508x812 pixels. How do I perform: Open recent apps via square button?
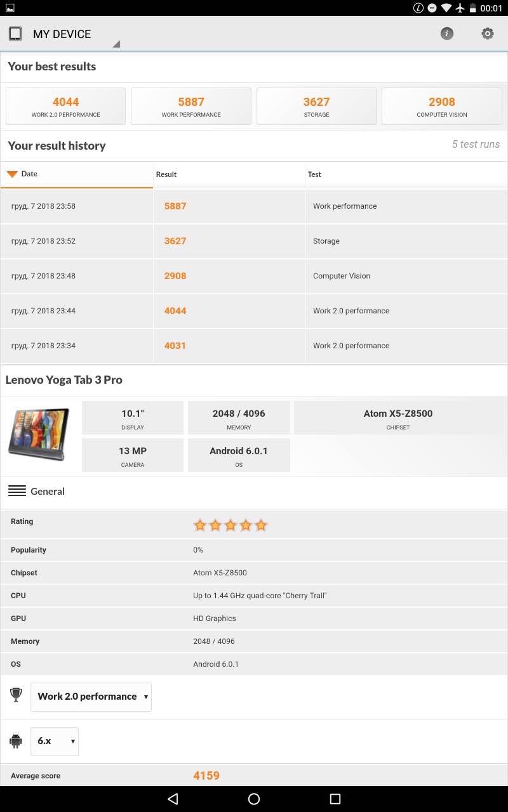(x=335, y=799)
